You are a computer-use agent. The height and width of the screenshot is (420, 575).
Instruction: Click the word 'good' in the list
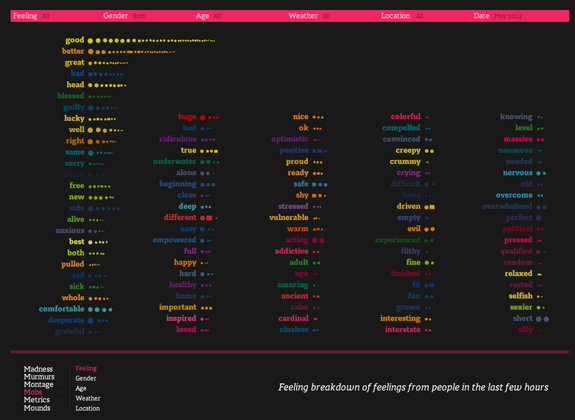tap(75, 40)
